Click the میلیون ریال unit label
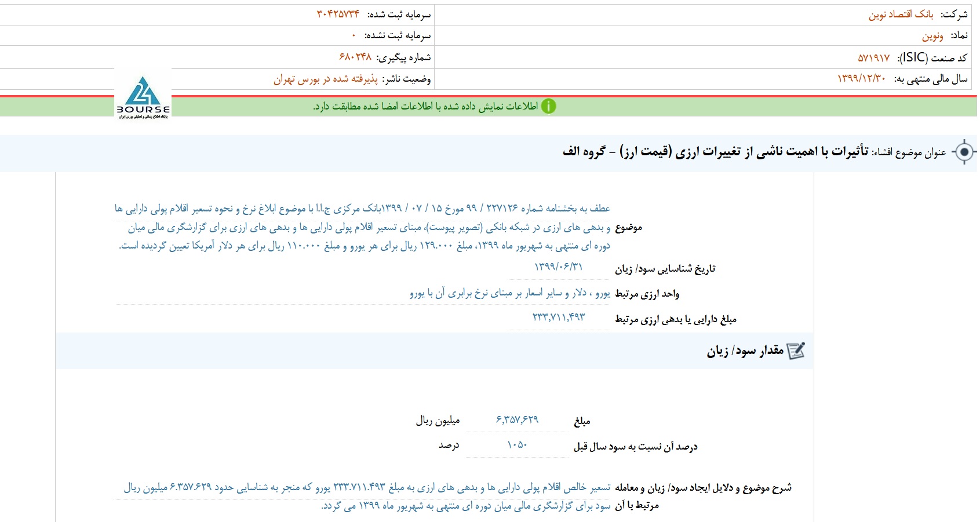Image resolution: width=980 pixels, height=522 pixels. coord(438,421)
